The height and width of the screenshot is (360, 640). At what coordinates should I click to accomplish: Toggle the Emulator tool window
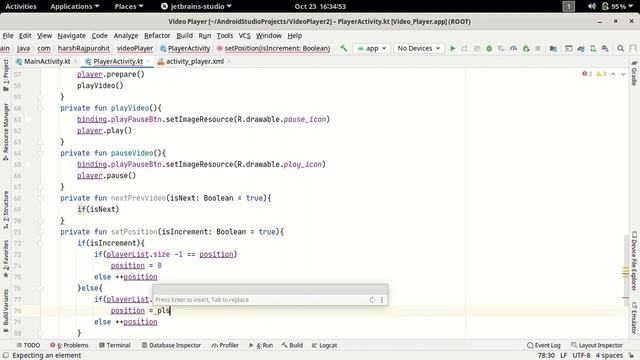click(634, 318)
